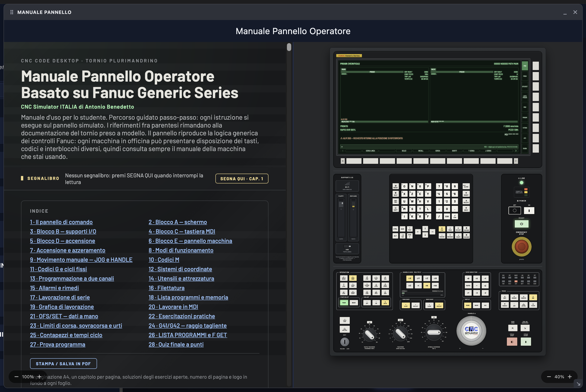The width and height of the screenshot is (586, 392).
Task: Click the PAGE up key
Action: [x=410, y=229]
